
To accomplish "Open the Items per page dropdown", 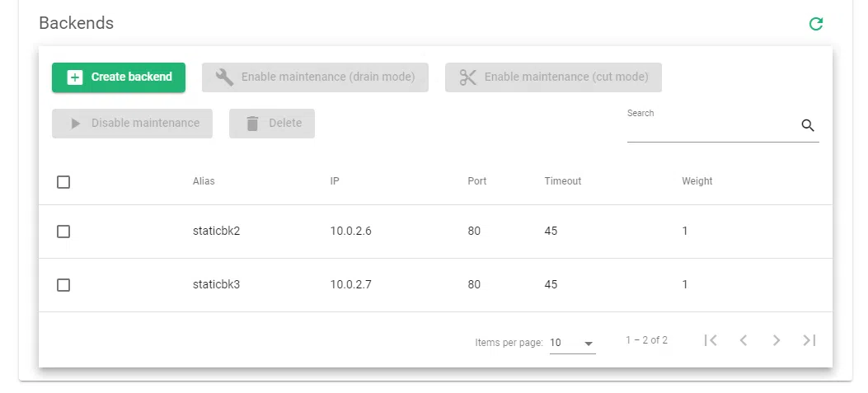I will click(x=572, y=343).
